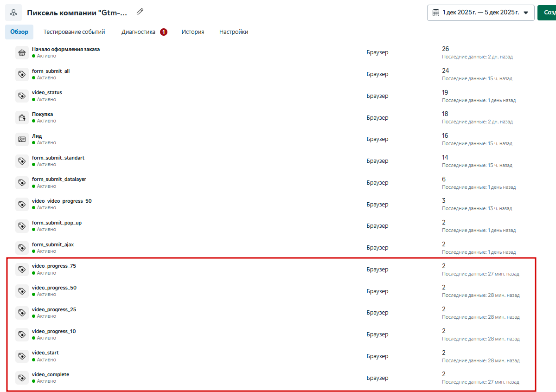
Task: Click the red Диагностика notification badge
Action: tap(164, 32)
